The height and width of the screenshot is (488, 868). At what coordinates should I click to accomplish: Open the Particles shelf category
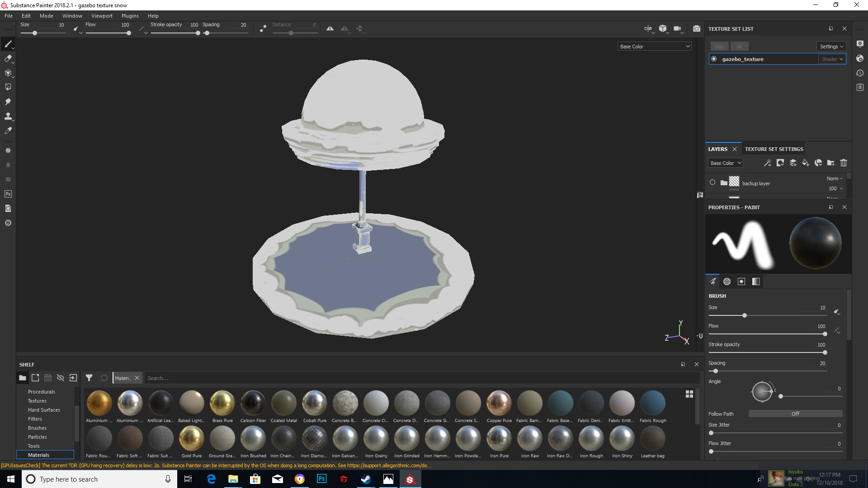[x=38, y=436]
